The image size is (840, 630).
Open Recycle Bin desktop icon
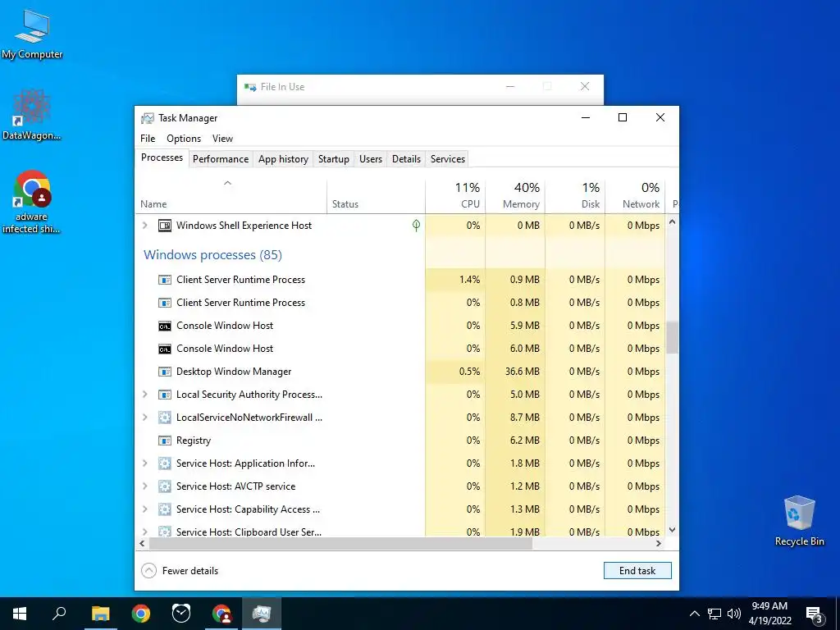coord(799,521)
